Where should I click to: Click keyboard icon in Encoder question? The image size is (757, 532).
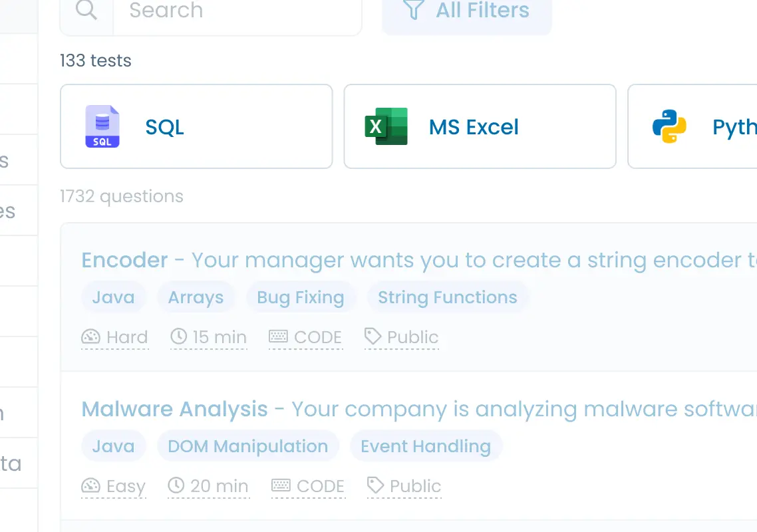[x=278, y=336]
